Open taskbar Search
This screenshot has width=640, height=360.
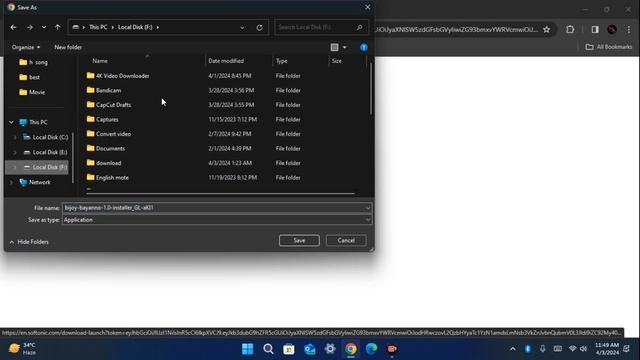[268, 349]
